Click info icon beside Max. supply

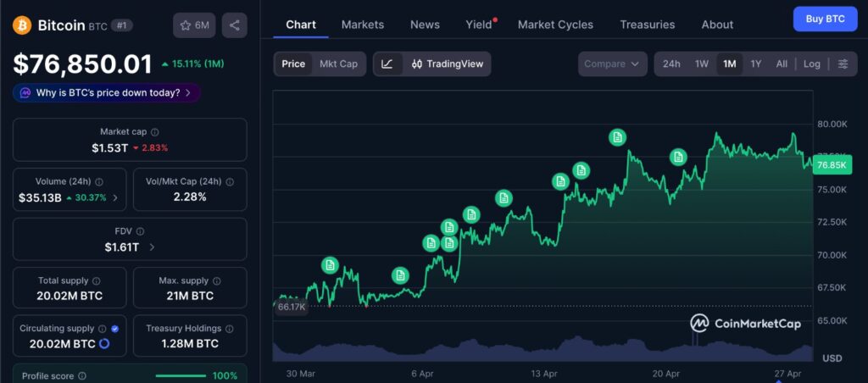coord(217,281)
